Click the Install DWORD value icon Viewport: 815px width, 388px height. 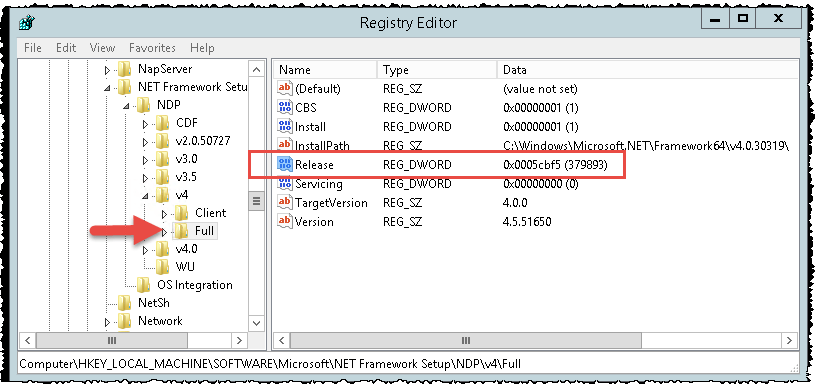(x=285, y=126)
